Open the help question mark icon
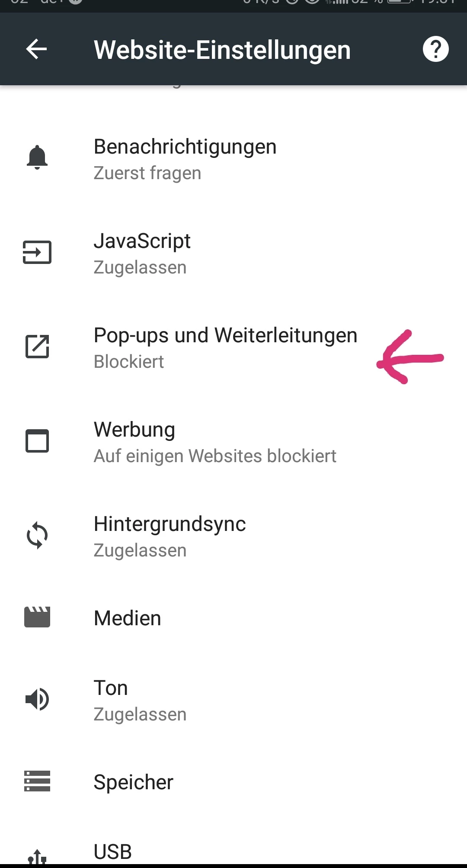467x868 pixels. tap(435, 49)
